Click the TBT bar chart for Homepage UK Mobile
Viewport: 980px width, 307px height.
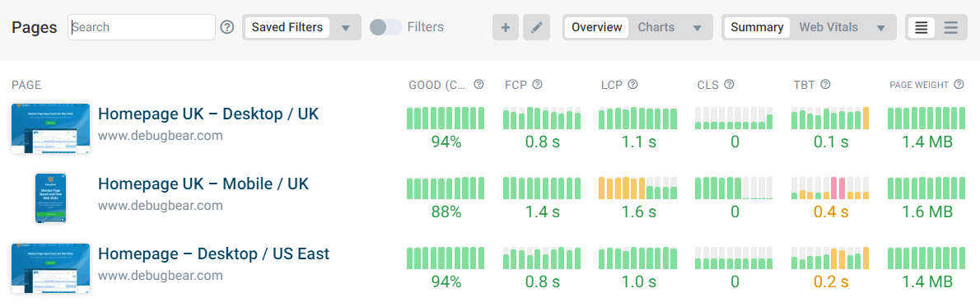pyautogui.click(x=831, y=188)
